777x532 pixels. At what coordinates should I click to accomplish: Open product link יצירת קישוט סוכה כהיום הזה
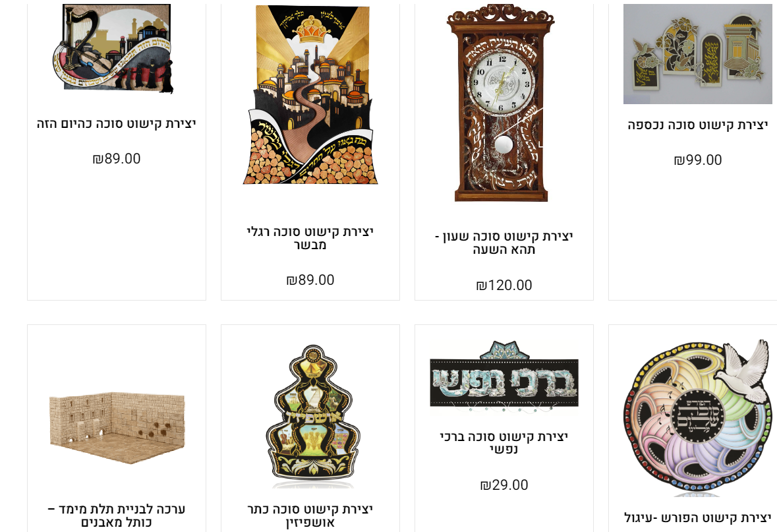(117, 123)
